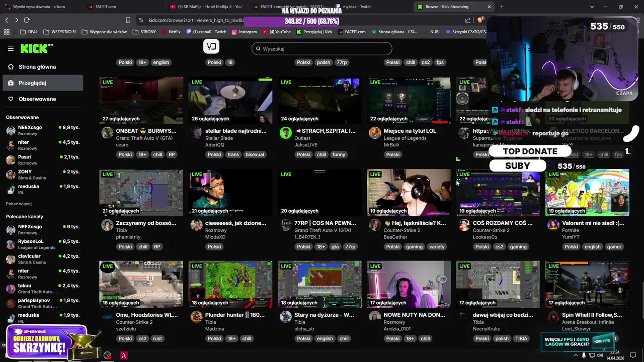Switch to the FACEIT competitive match tab
Image resolution: width=644 pixels, height=362 pixels.
[x=288, y=7]
